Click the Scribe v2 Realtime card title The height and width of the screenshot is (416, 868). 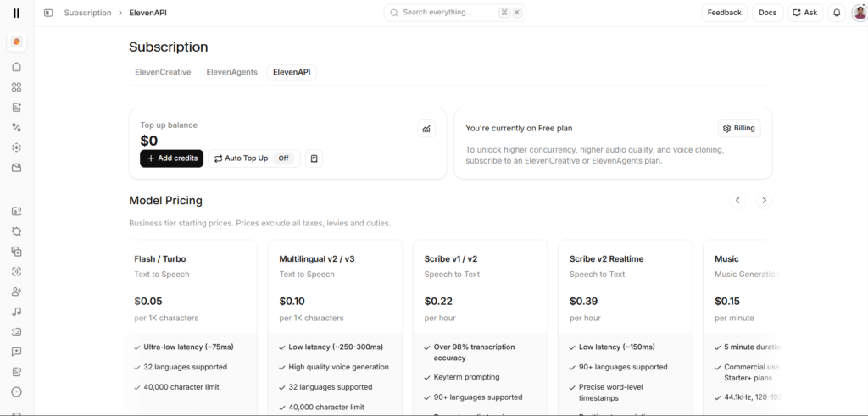pos(607,259)
